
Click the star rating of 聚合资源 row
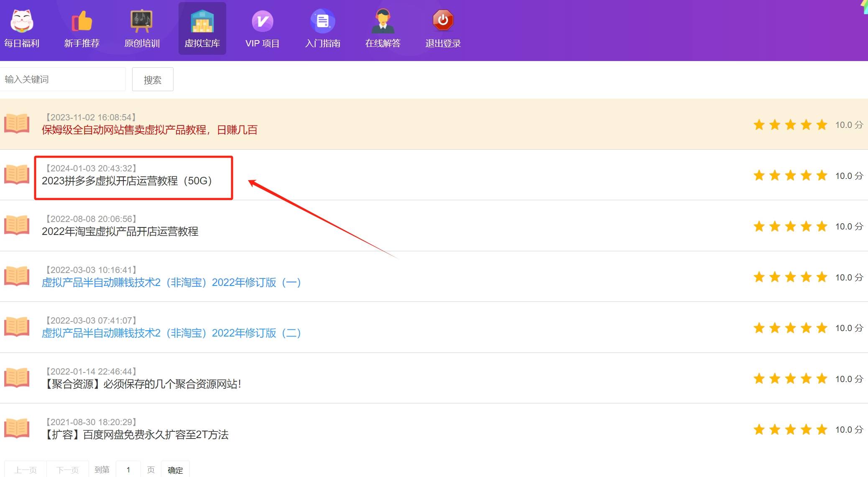click(x=790, y=379)
